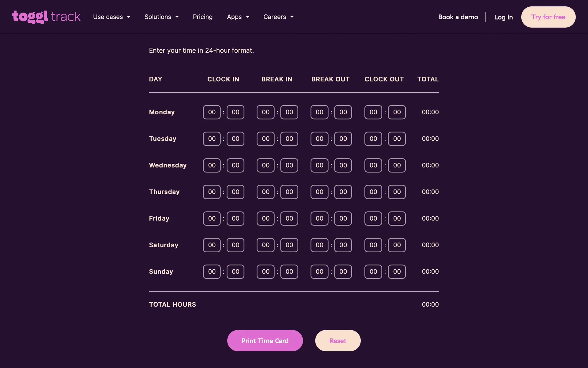Focus Tuesday break in hours field
588x368 pixels.
(x=266, y=139)
